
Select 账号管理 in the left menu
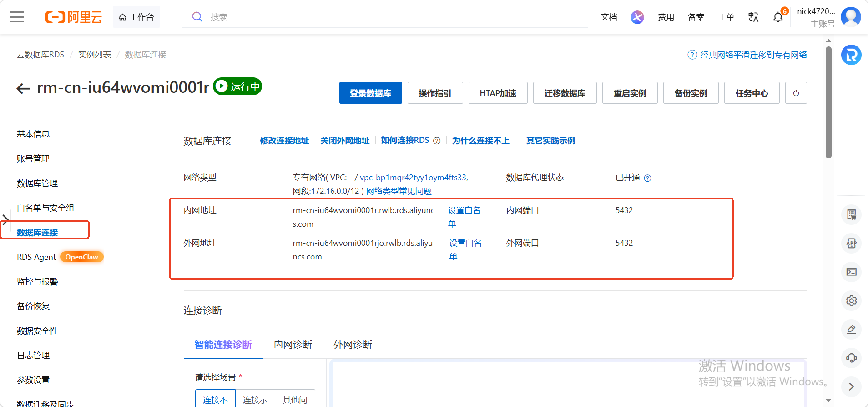33,159
